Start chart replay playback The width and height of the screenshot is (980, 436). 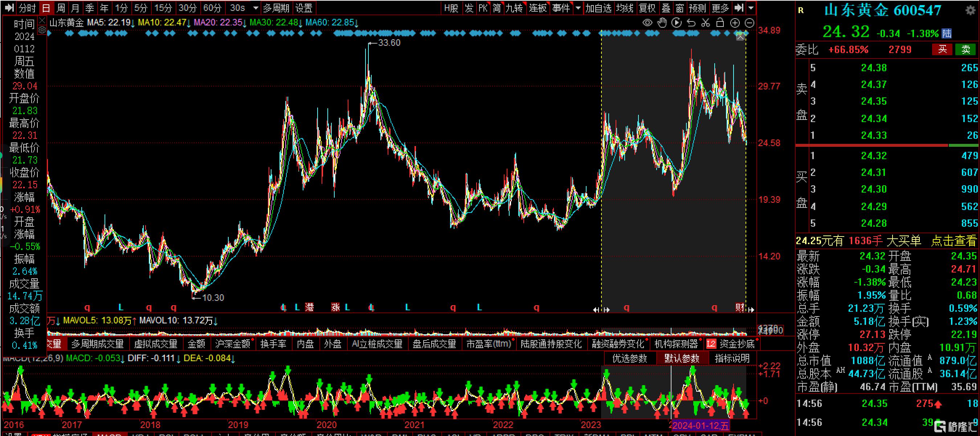pyautogui.click(x=677, y=23)
